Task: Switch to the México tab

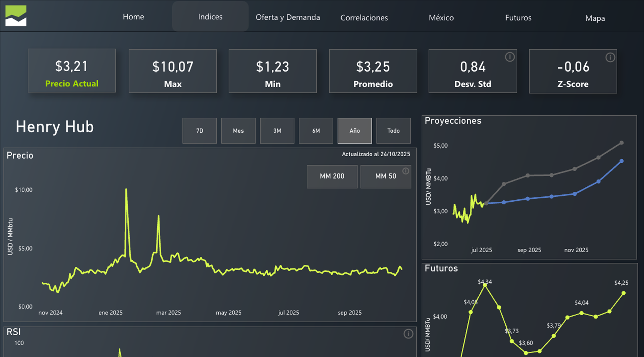Action: point(441,18)
